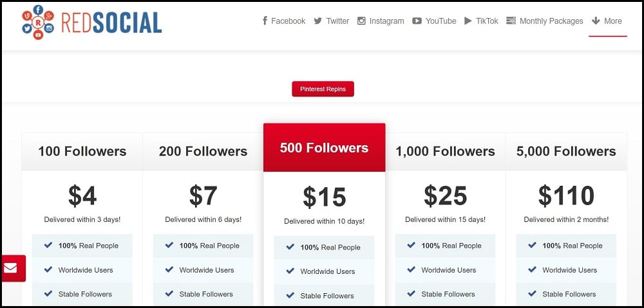
Task: Click 100% Real People checkmark under 100 Followers
Action: pos(48,245)
